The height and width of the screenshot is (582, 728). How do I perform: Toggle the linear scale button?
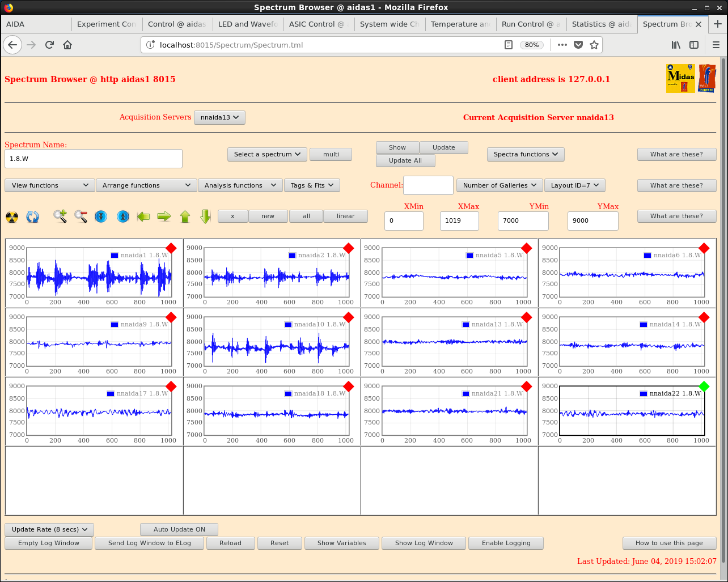coord(345,216)
